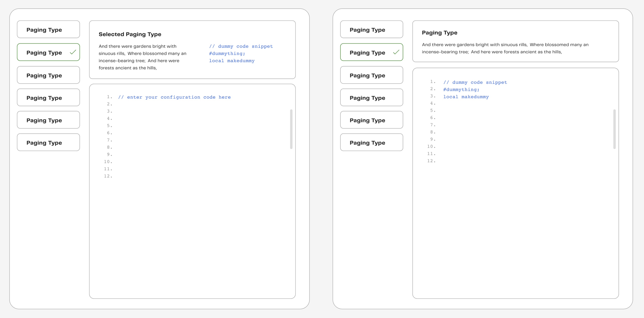Click '// enter your configuration code here' line

[174, 97]
